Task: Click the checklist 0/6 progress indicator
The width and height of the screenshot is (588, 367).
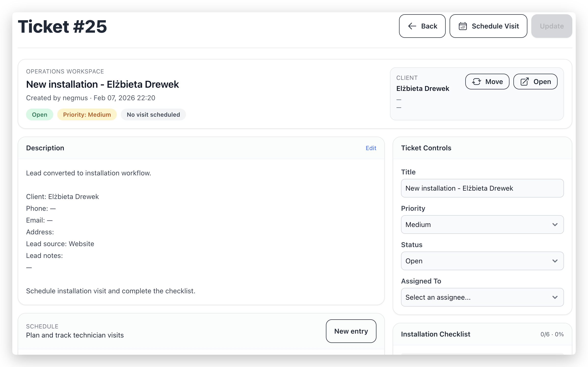Action: pos(552,334)
